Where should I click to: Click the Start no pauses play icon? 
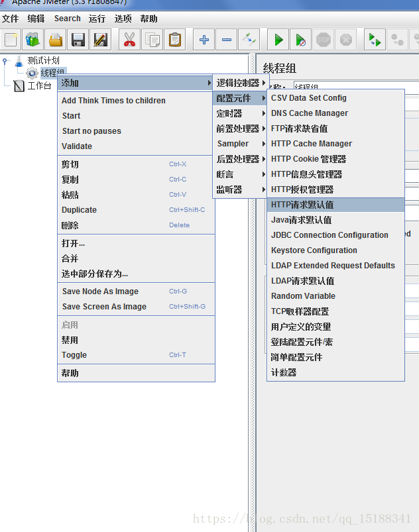(301, 40)
